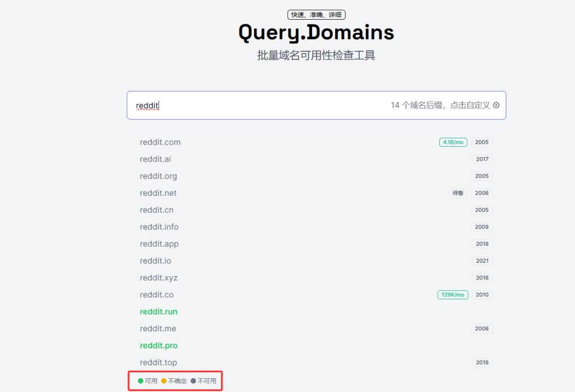Click the 2005 year badge for reddit.org
Screen dimensions: 575x392
482,176
